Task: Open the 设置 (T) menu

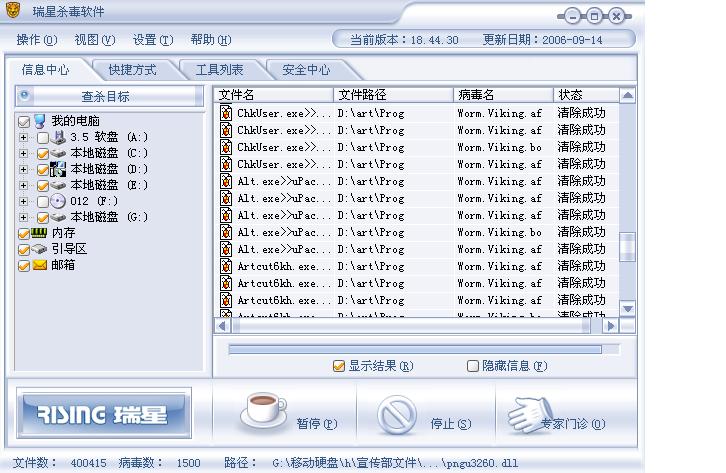Action: pyautogui.click(x=153, y=40)
